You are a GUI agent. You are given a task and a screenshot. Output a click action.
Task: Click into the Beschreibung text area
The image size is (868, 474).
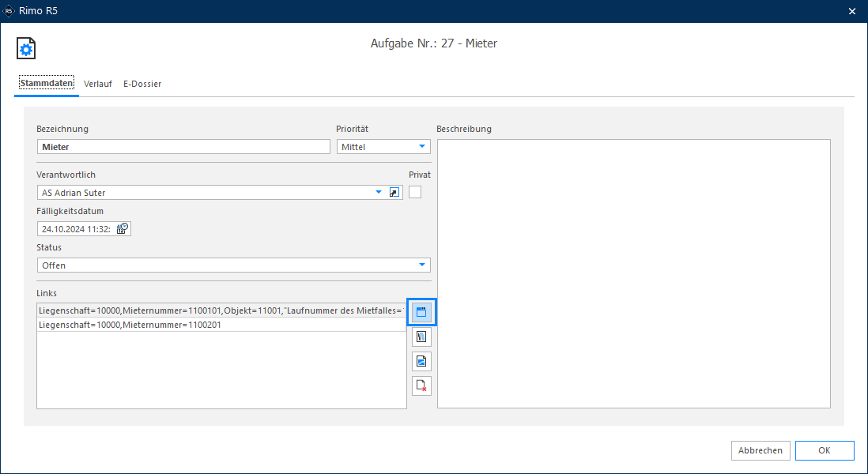click(634, 274)
